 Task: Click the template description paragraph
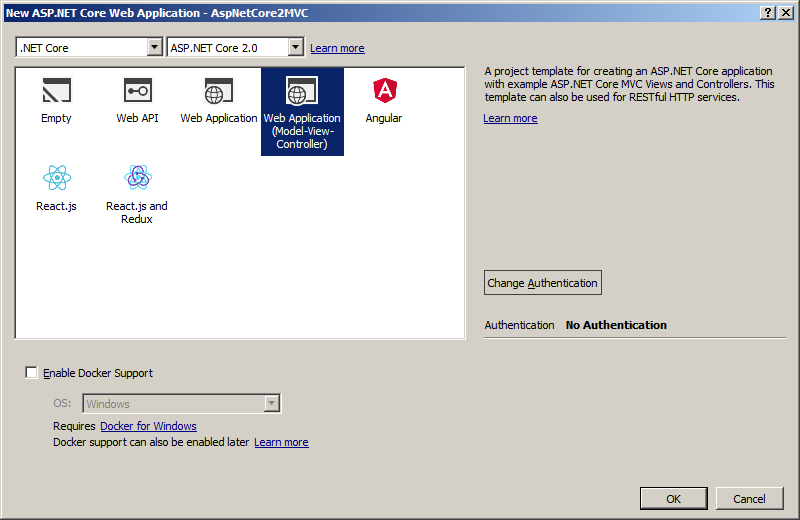(x=630, y=84)
